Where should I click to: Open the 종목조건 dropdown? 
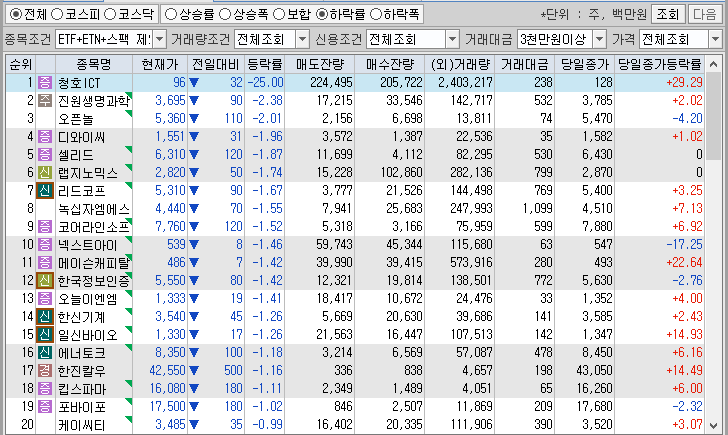159,39
